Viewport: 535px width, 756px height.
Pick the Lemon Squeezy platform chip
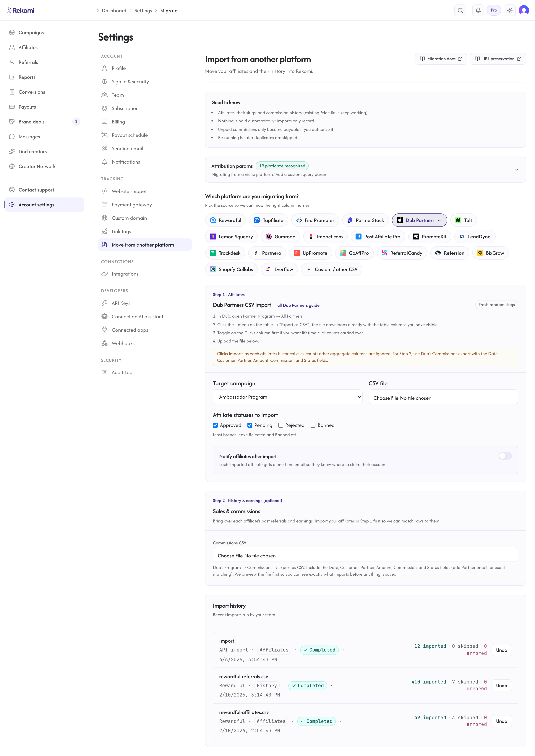click(x=232, y=237)
